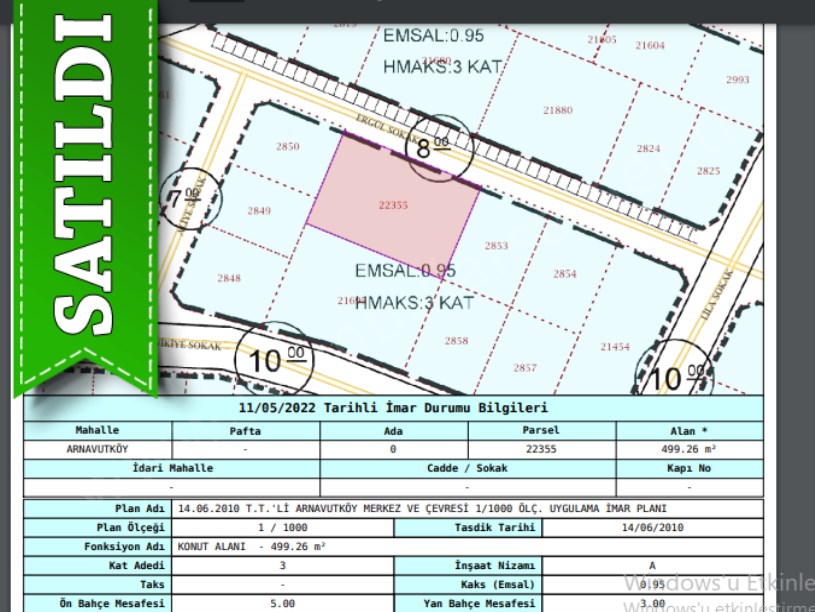Click parcel 2858 on the zoning map
The height and width of the screenshot is (612, 815).
(456, 341)
